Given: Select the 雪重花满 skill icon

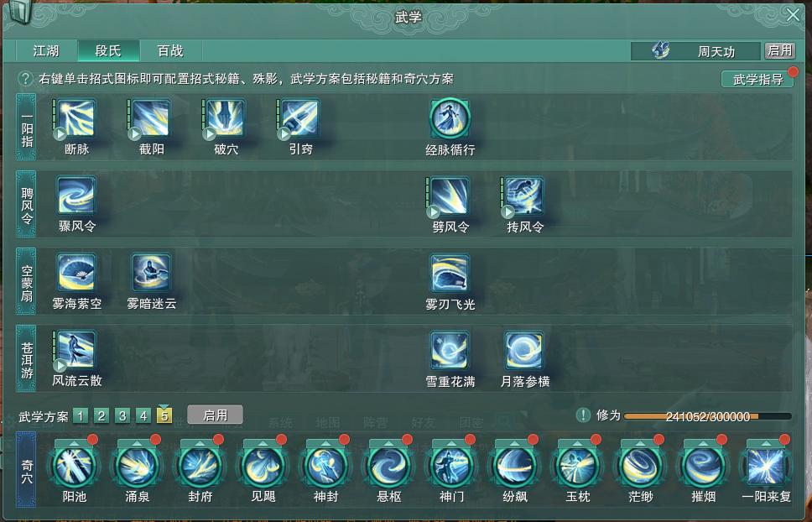Looking at the screenshot, I should pos(450,351).
